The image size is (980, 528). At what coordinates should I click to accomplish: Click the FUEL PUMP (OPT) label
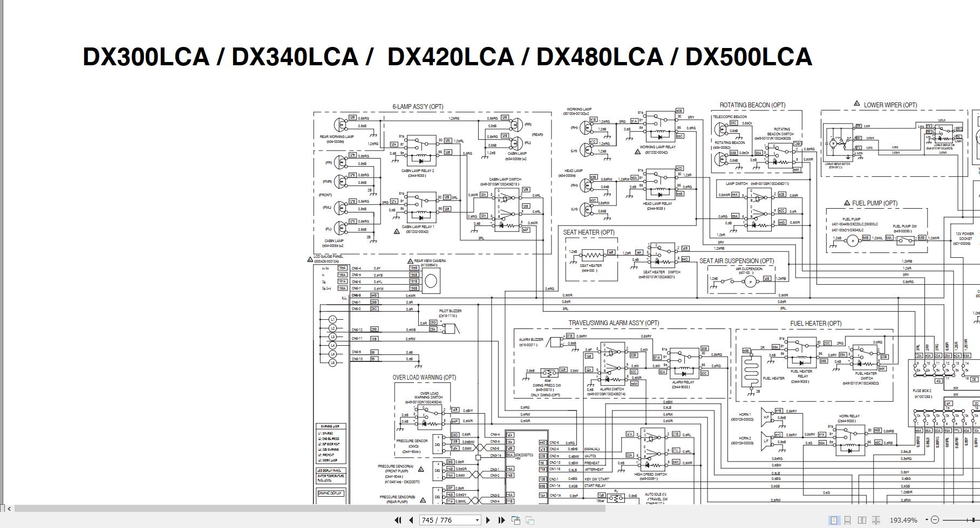875,203
